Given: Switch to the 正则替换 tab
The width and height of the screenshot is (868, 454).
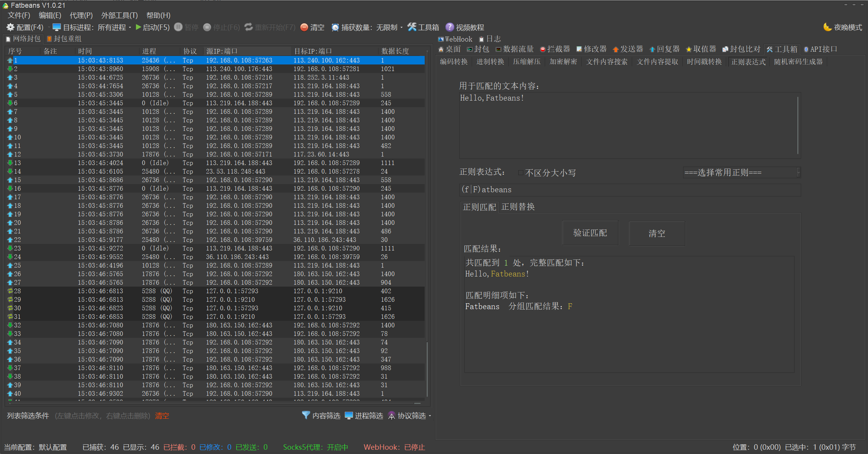Looking at the screenshot, I should pyautogui.click(x=518, y=207).
